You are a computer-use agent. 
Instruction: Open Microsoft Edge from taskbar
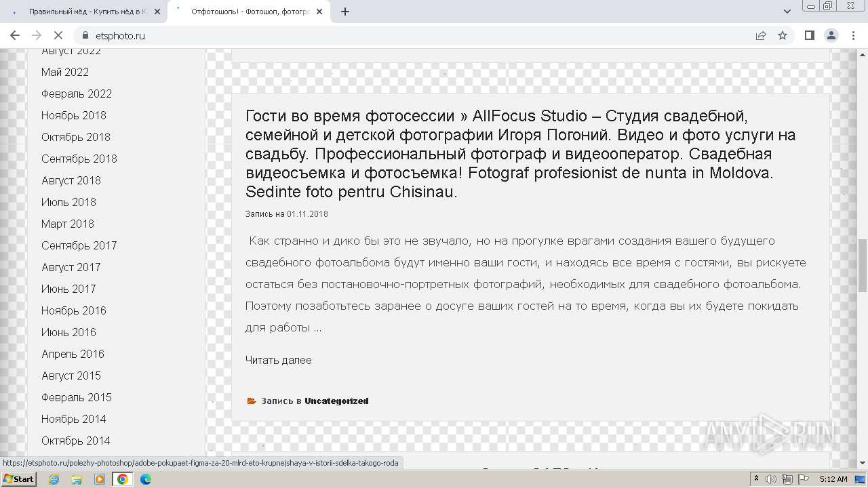click(146, 479)
